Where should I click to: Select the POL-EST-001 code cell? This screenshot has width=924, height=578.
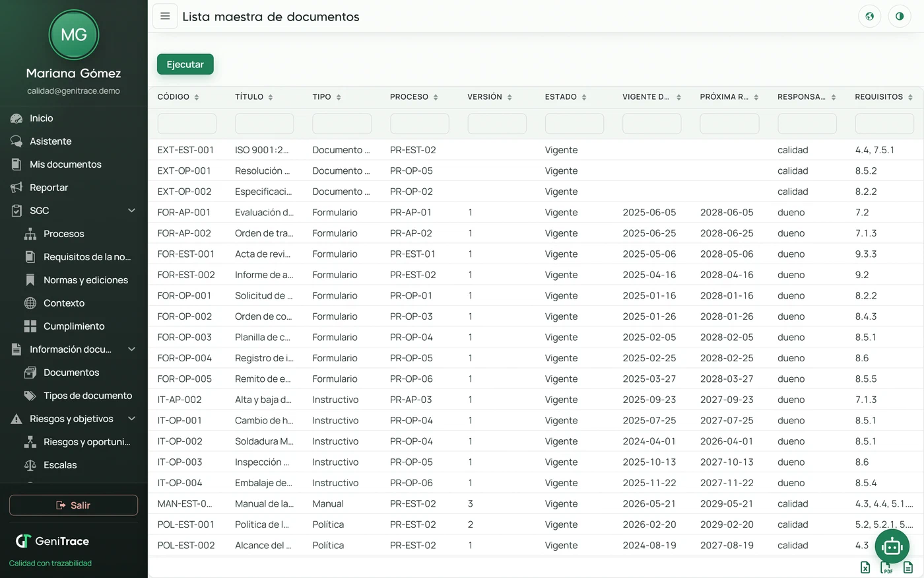[x=185, y=524]
